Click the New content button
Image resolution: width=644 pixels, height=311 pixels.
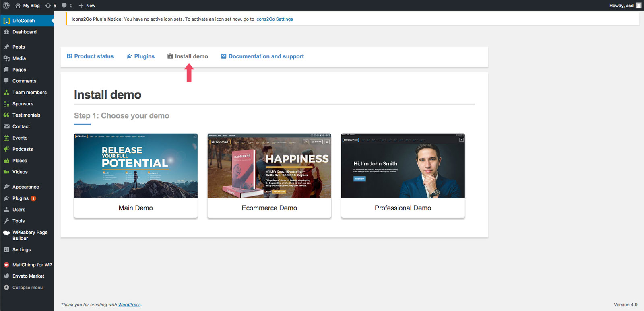pos(87,6)
